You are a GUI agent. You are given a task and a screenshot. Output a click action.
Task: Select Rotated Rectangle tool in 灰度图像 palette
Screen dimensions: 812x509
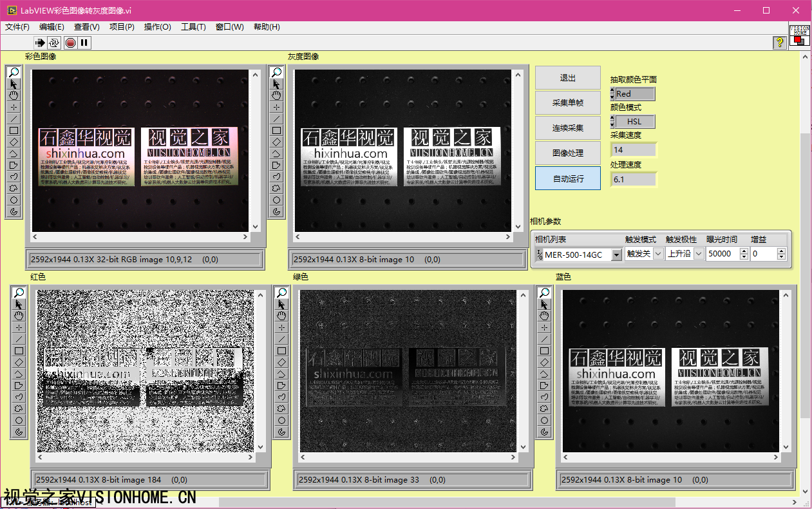[276, 142]
